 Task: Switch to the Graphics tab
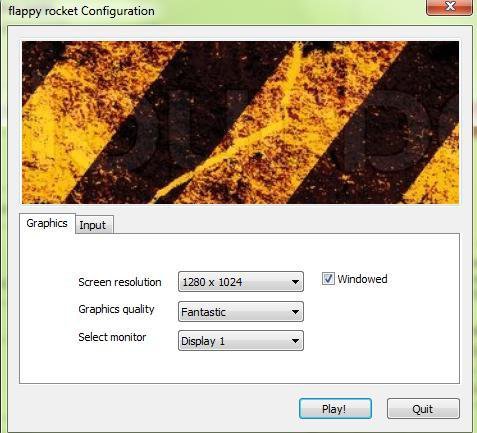pyautogui.click(x=47, y=223)
